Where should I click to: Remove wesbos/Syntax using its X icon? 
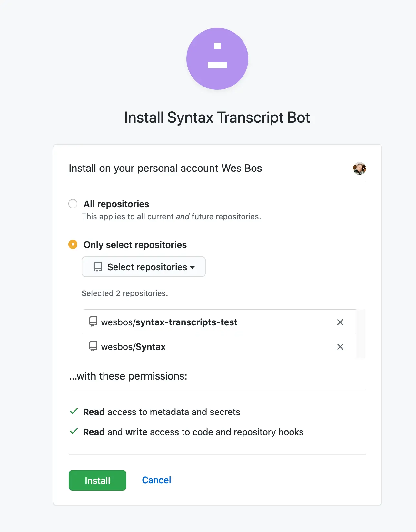(x=340, y=347)
